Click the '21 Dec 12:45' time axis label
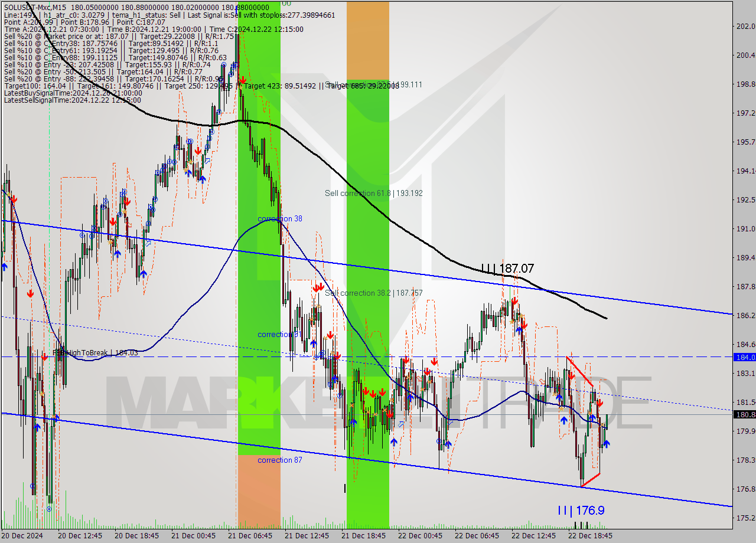The width and height of the screenshot is (756, 543). pos(307,536)
